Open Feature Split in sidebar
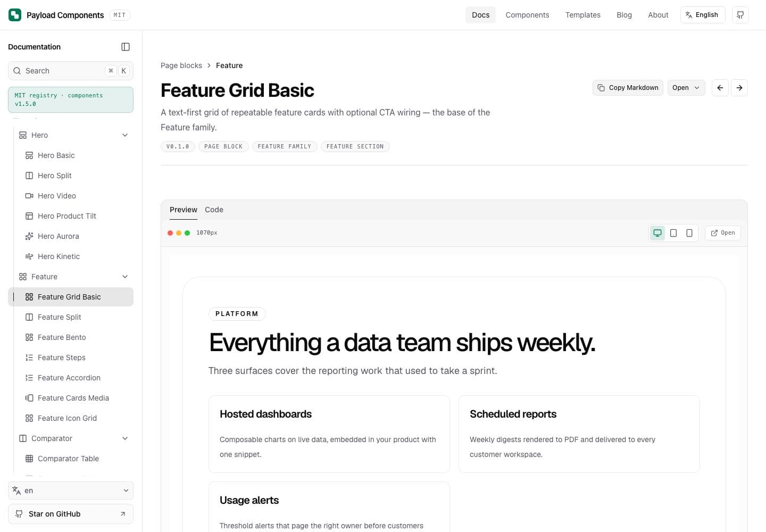766x532 pixels. pyautogui.click(x=71, y=317)
